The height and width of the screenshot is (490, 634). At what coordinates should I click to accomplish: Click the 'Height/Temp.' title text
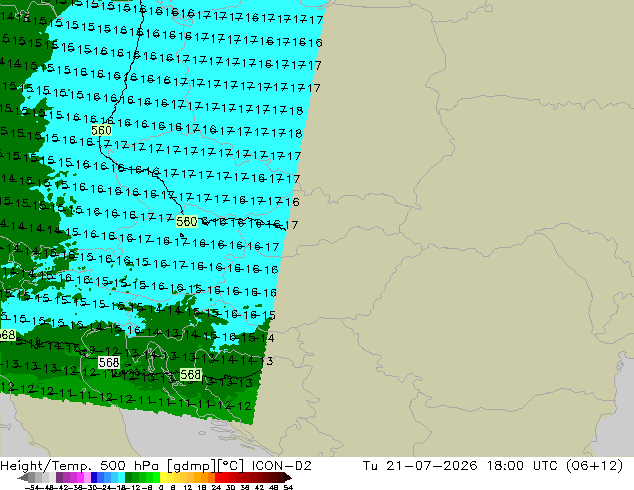(x=45, y=466)
